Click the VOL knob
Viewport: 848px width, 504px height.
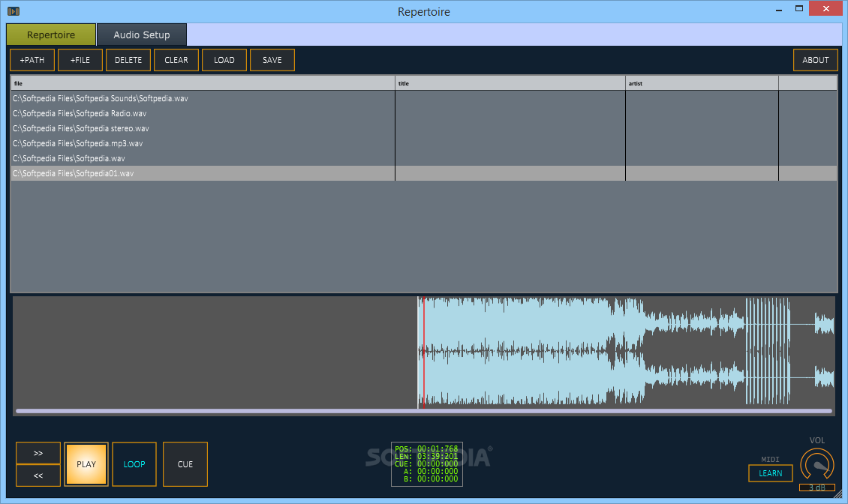point(817,464)
